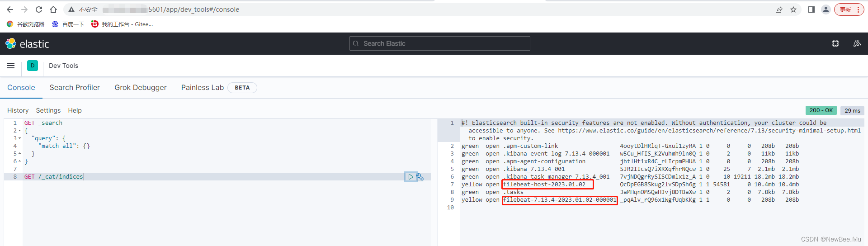Share this page via share icon
Viewport: 868px width, 246px height.
click(x=779, y=9)
